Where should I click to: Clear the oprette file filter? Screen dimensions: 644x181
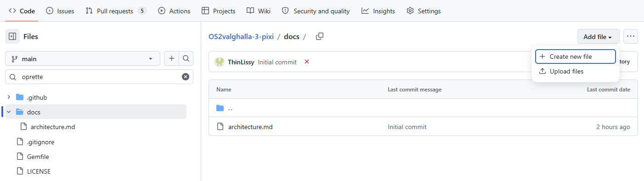tap(186, 77)
